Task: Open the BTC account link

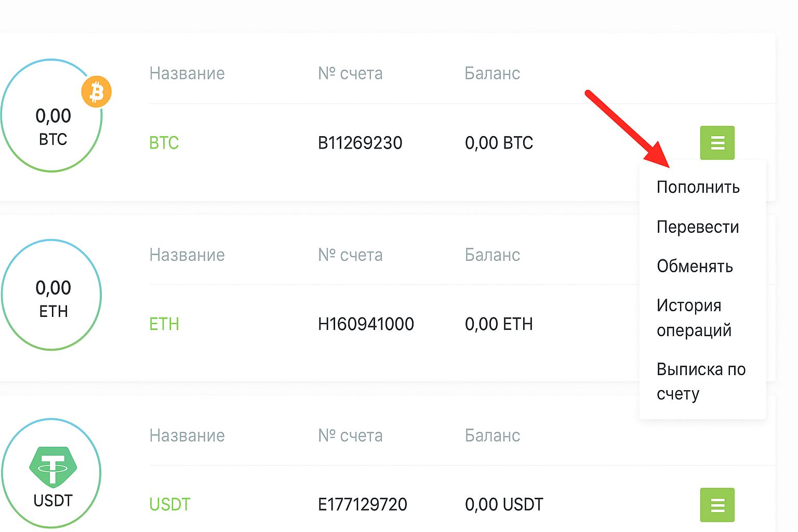Action: (164, 143)
